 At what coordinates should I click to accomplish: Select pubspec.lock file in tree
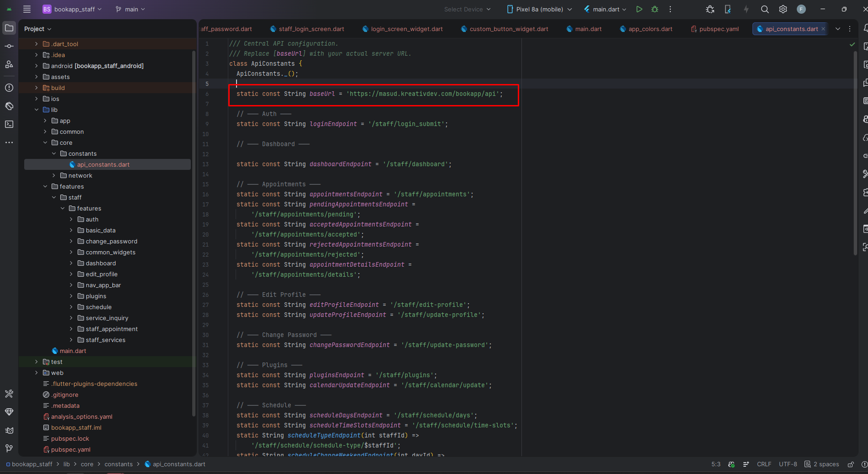(x=70, y=438)
